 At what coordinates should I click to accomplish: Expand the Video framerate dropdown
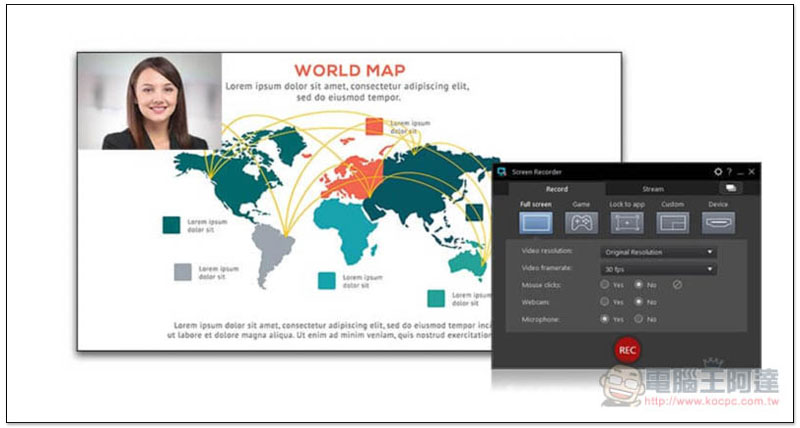658,269
